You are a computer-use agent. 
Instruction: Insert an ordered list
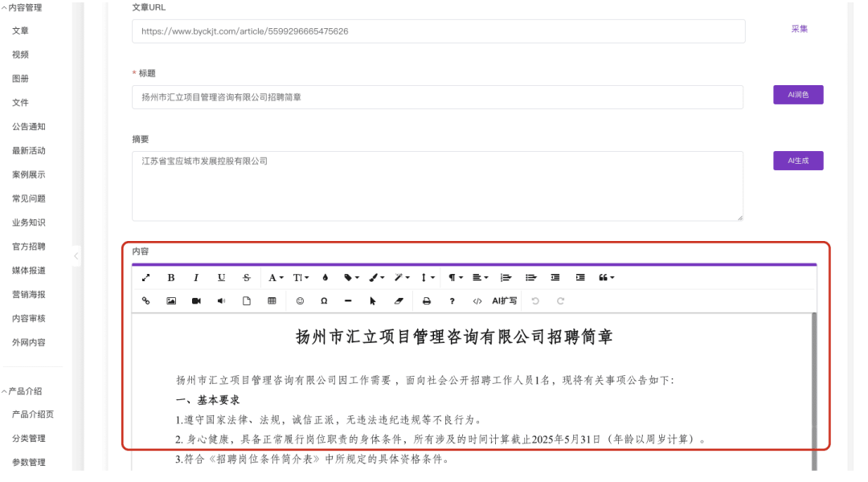[x=506, y=278]
